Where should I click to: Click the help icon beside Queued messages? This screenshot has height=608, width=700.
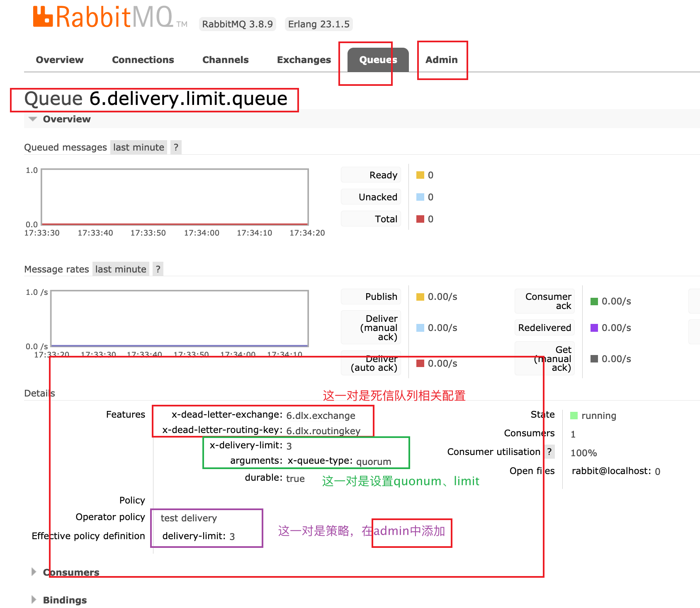pyautogui.click(x=176, y=147)
